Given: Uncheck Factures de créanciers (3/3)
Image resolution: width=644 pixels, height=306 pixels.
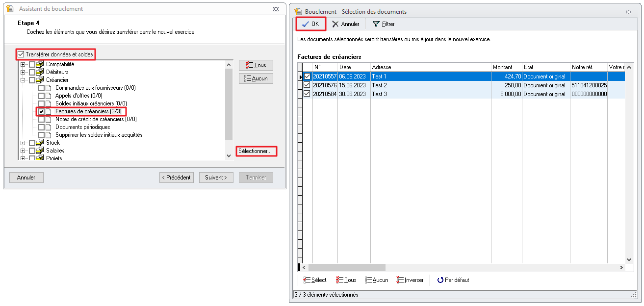Looking at the screenshot, I should (42, 111).
